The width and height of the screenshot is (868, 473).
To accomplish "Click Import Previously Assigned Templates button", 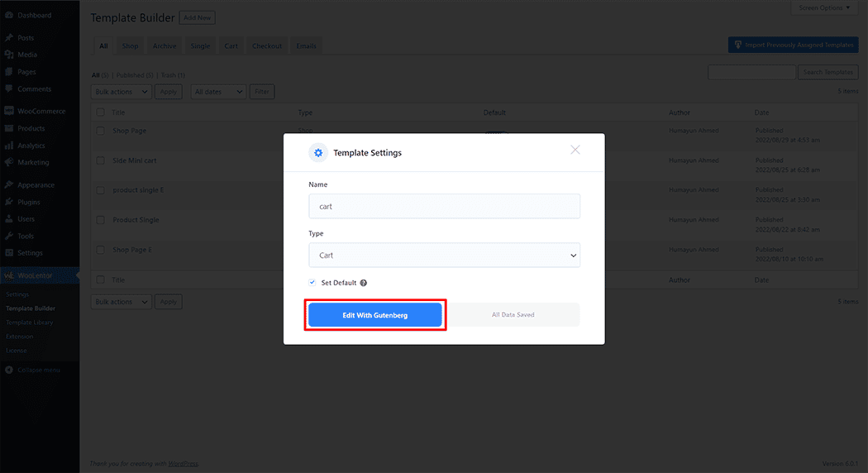I will [794, 45].
